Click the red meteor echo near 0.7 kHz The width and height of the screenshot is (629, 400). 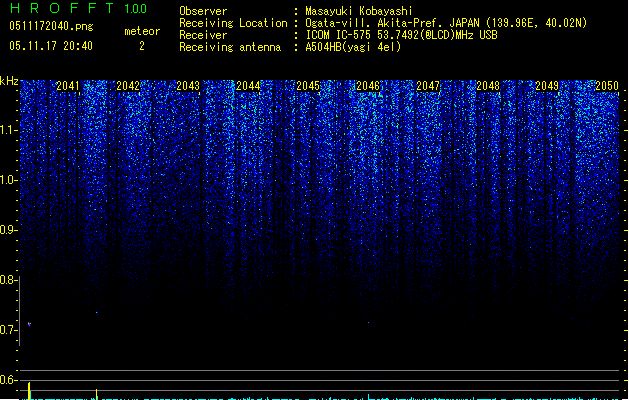[29, 324]
